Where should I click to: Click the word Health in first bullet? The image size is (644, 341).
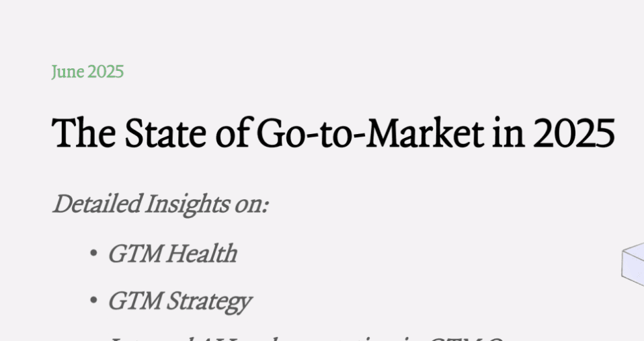[201, 253]
